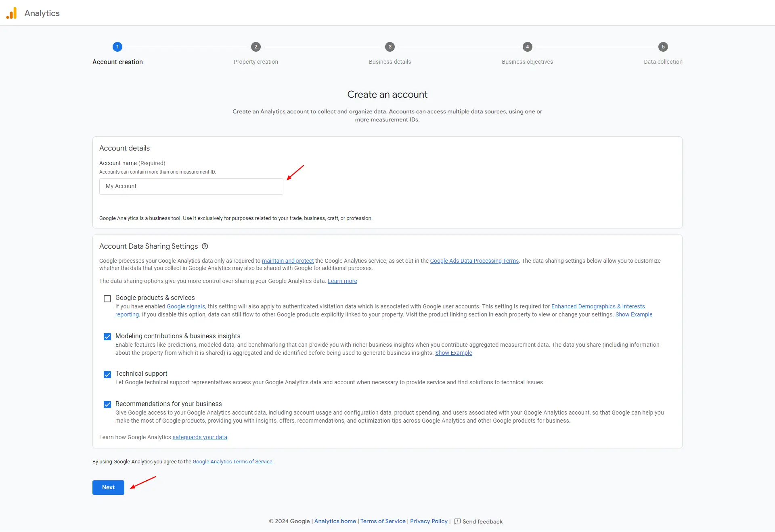Click the Google Analytics logo icon

point(12,13)
